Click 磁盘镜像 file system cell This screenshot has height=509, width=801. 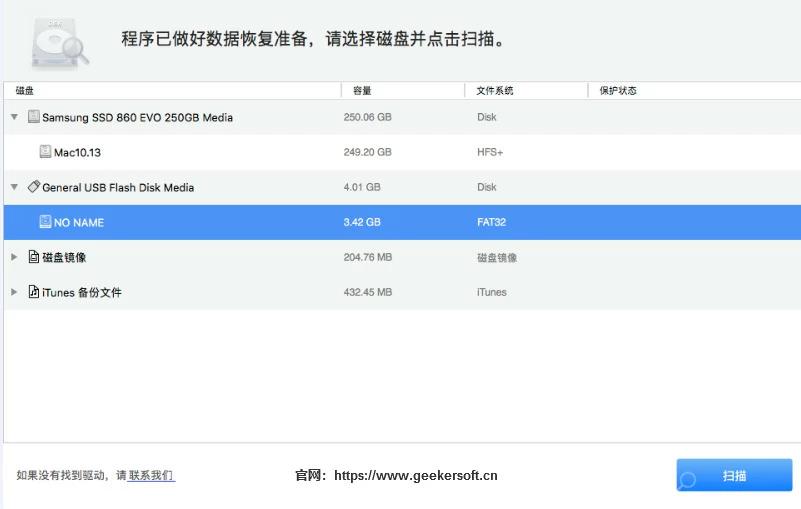(497, 258)
